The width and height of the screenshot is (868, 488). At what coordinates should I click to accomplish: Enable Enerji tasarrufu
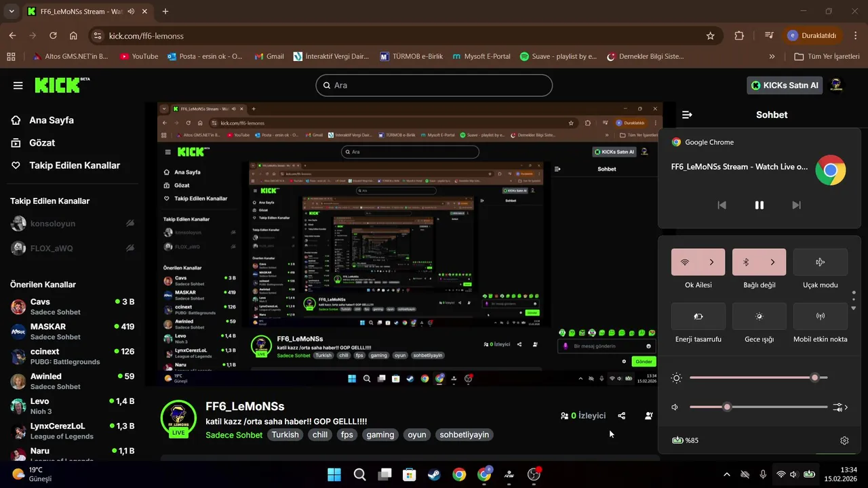698,317
